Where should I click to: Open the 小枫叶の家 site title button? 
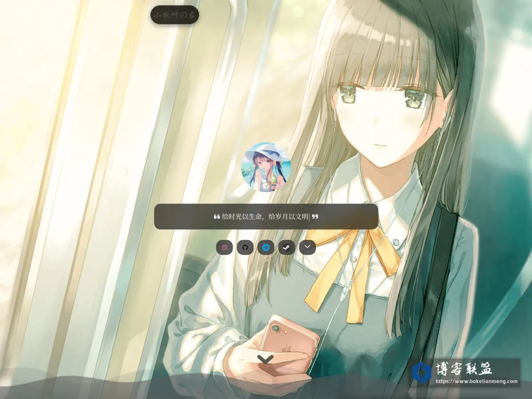click(175, 15)
